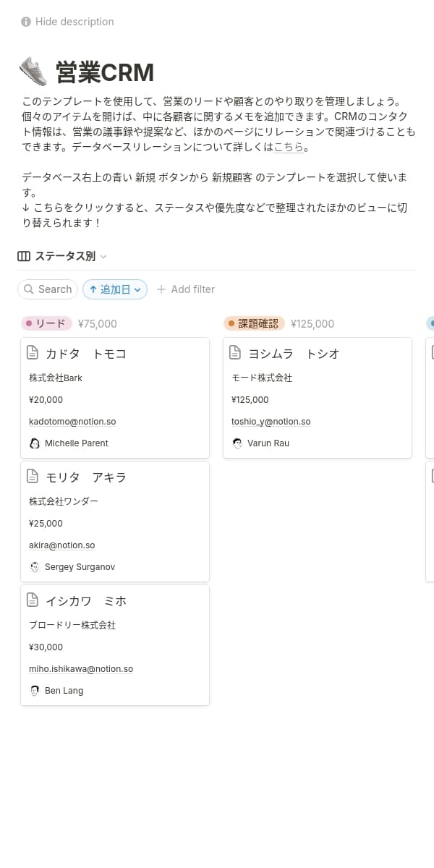Click the page icon on イシカワ ミホ card
434x868 pixels.
pyautogui.click(x=33, y=600)
